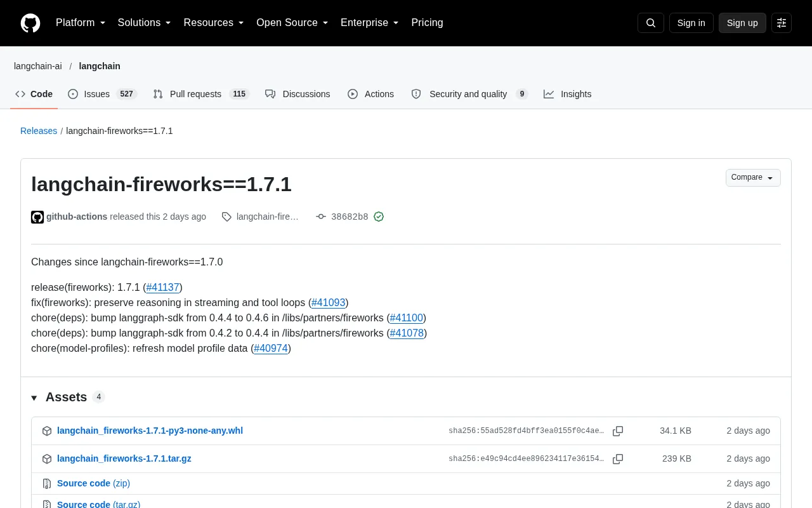
Task: Open the langchain repository link
Action: pos(100,66)
